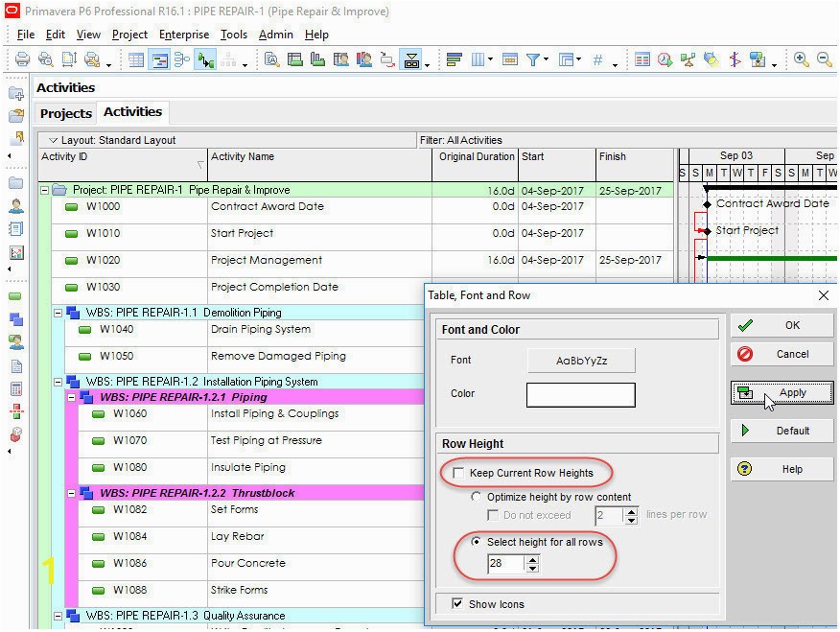The height and width of the screenshot is (632, 840).
Task: Tick the Do not exceed checkbox
Action: (x=492, y=515)
